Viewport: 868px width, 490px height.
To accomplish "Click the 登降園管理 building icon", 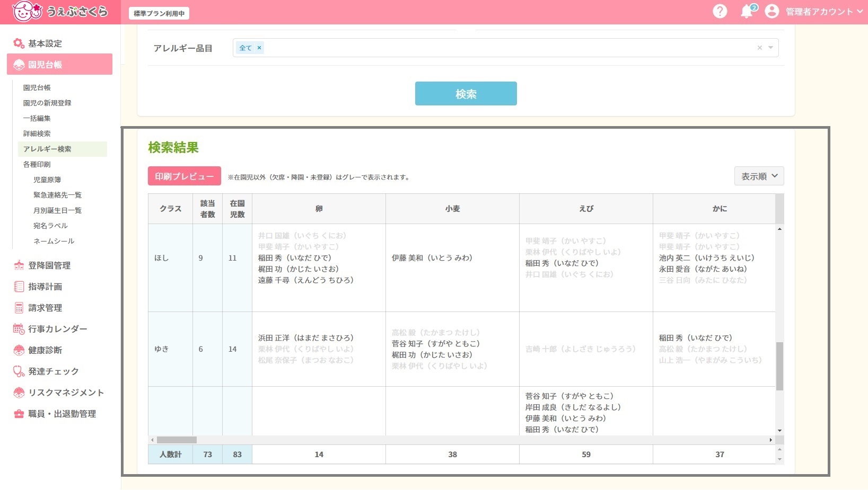I will point(19,265).
